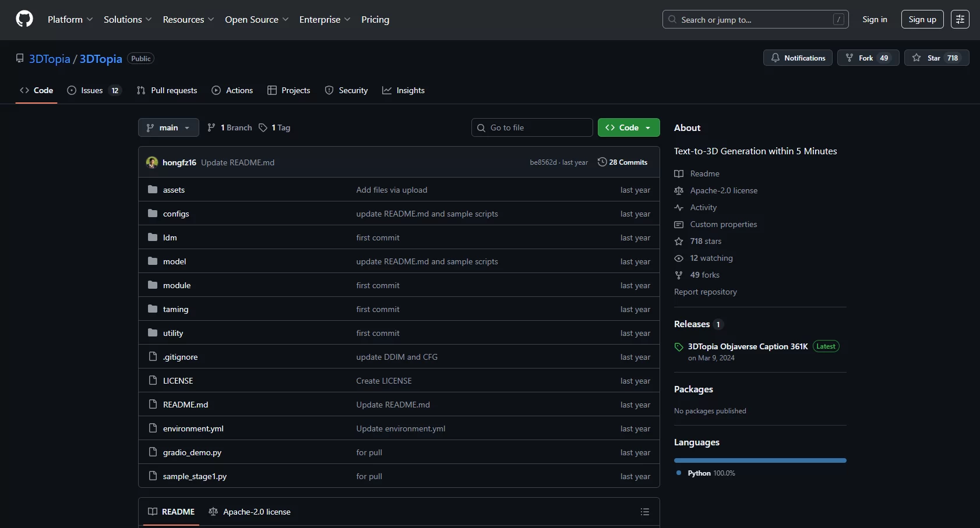Screen dimensions: 980x528
Task: Open the assets folder
Action: click(x=174, y=190)
